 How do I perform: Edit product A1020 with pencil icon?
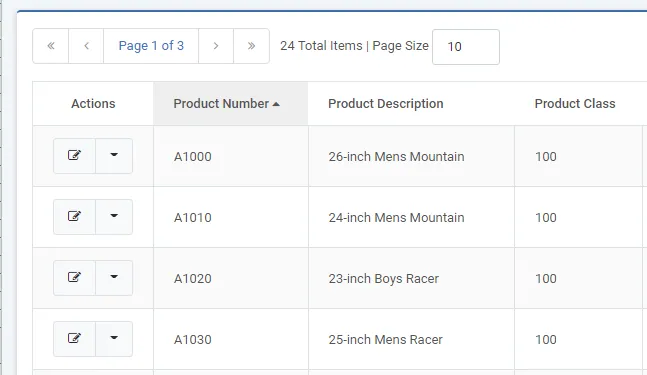click(74, 278)
